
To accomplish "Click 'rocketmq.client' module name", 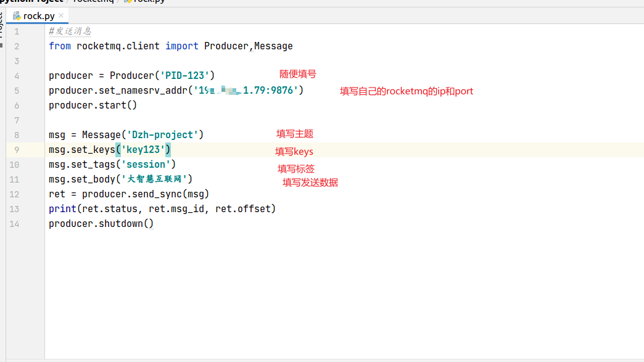I will (x=118, y=46).
